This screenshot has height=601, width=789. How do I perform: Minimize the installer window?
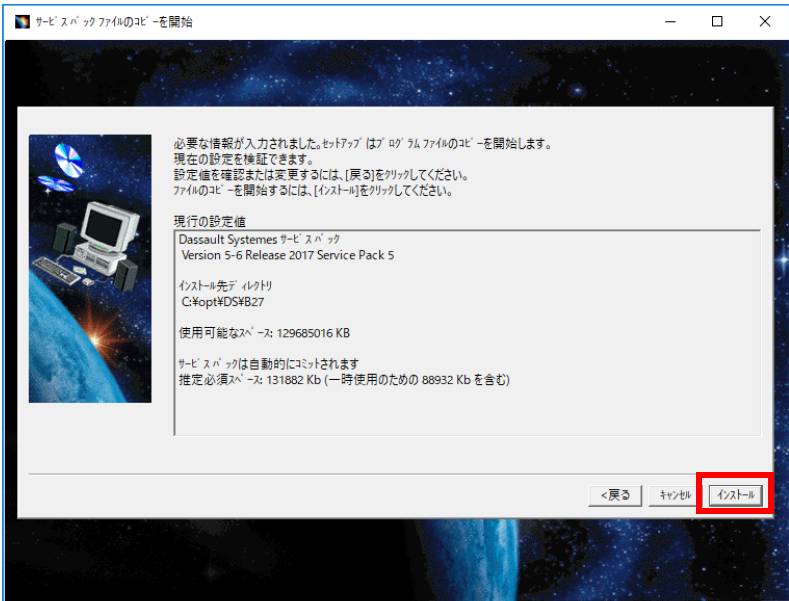673,21
